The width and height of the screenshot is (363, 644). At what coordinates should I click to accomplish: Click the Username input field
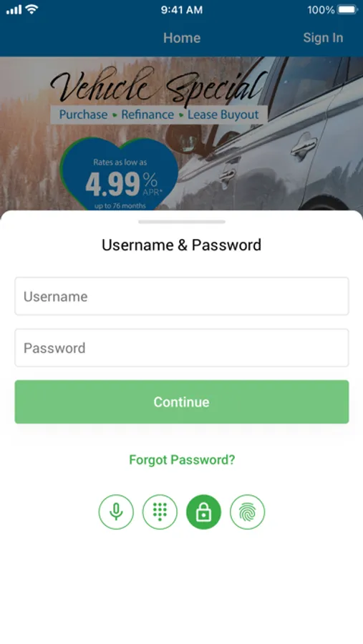pos(182,296)
